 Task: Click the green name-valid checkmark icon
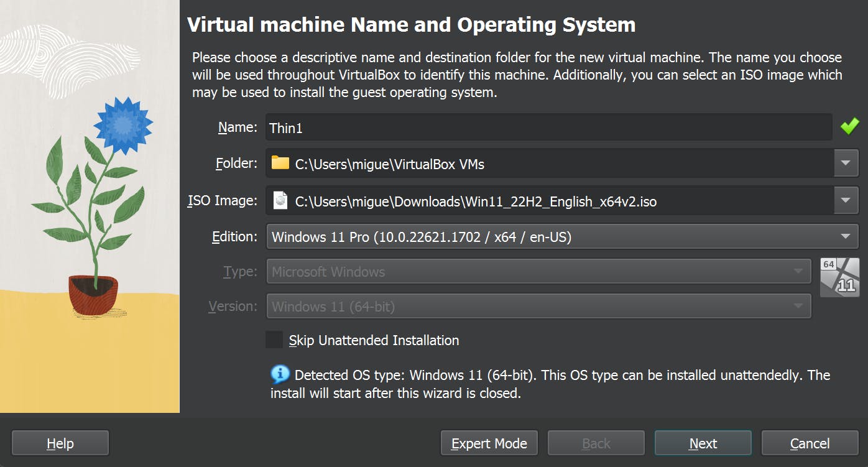point(849,127)
